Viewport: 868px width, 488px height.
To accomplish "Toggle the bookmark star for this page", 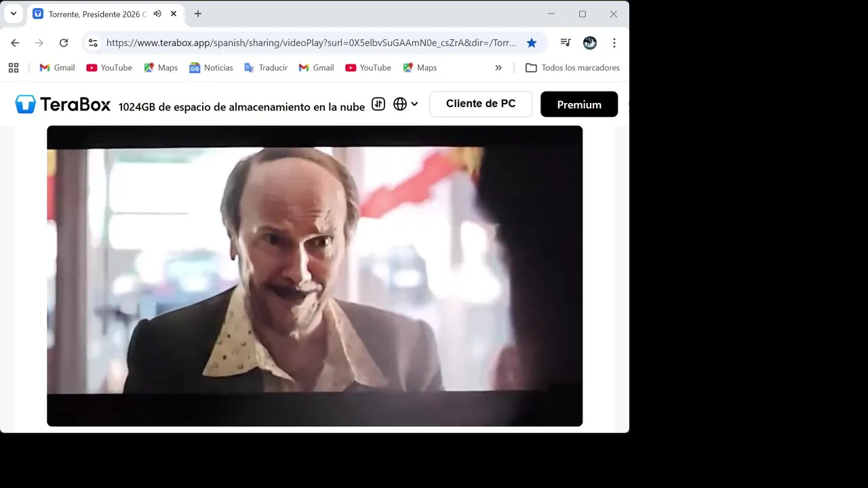I will click(532, 43).
